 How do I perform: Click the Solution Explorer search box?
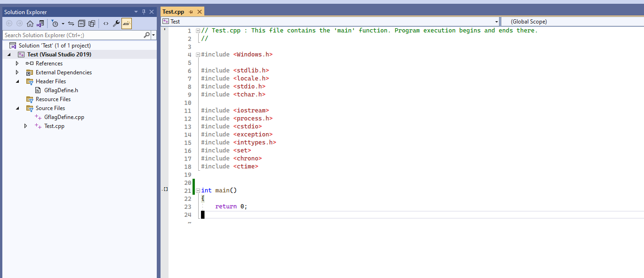(73, 35)
